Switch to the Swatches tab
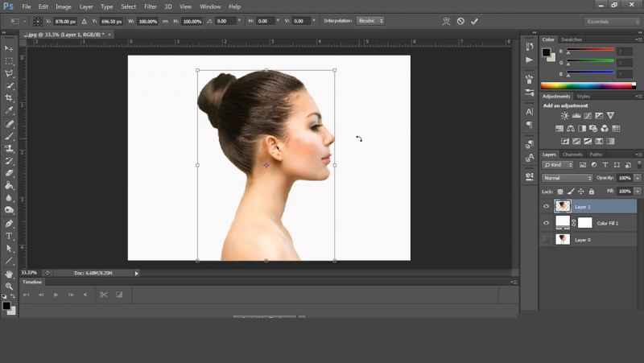The width and height of the screenshot is (644, 363). 572,39
